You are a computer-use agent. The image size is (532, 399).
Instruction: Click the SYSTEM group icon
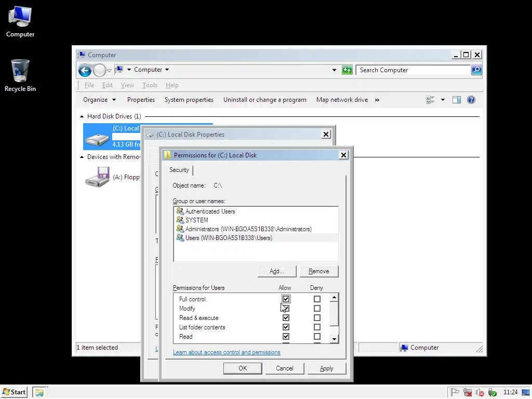[180, 220]
